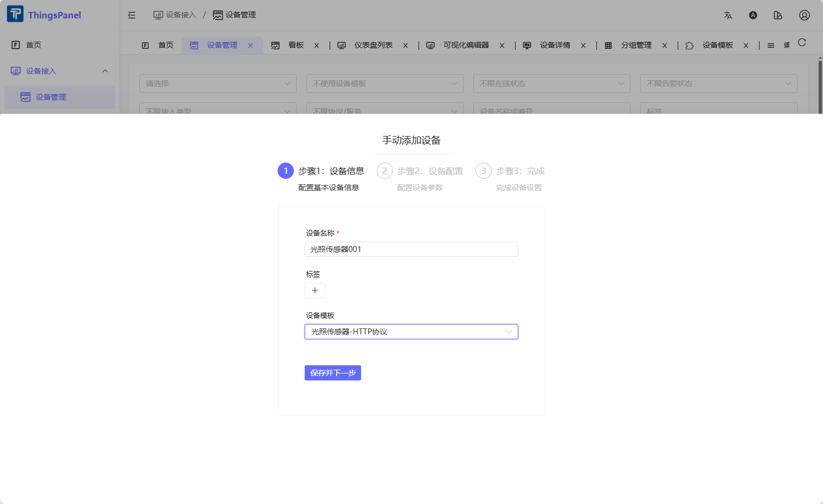Click step 2 设备配置 circle
Viewport: 823px width, 504px height.
tap(385, 171)
